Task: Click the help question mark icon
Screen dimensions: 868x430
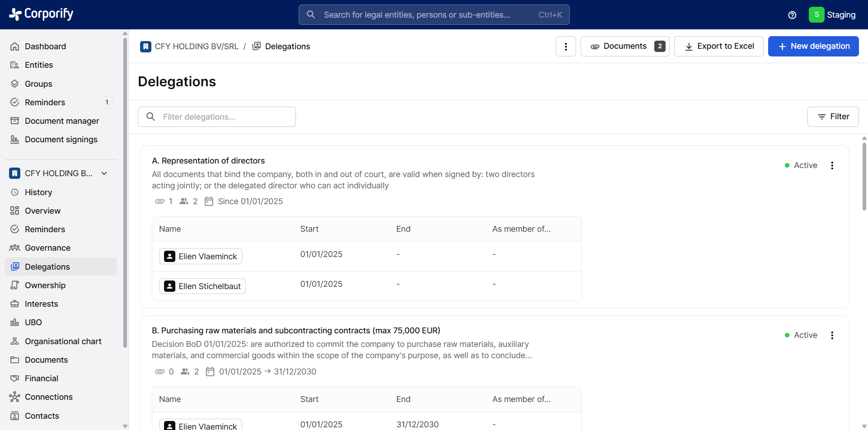Action: [792, 15]
